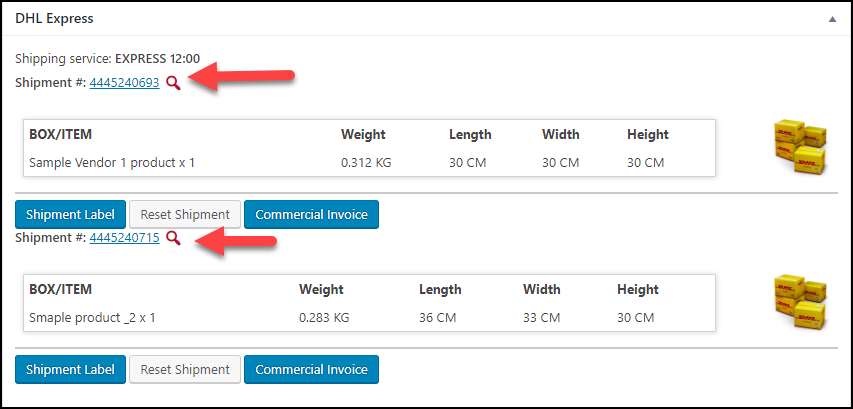Click the first Shipment Label button
The width and height of the screenshot is (853, 409).
click(x=70, y=214)
